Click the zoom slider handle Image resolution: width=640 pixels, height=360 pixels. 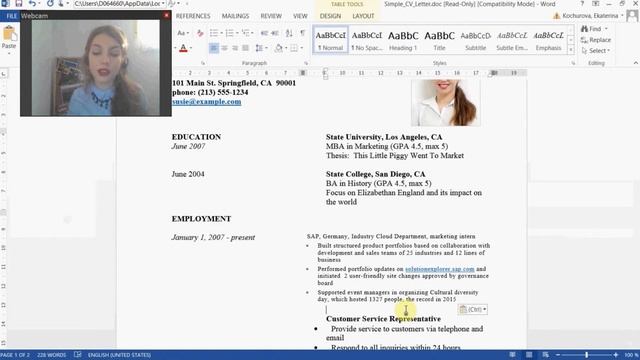pyautogui.click(x=587, y=355)
